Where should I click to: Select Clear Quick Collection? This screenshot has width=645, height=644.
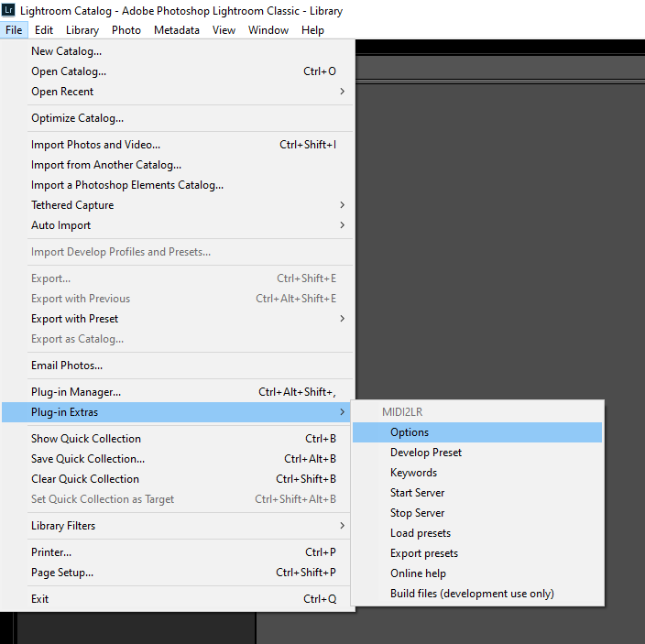(x=176, y=479)
